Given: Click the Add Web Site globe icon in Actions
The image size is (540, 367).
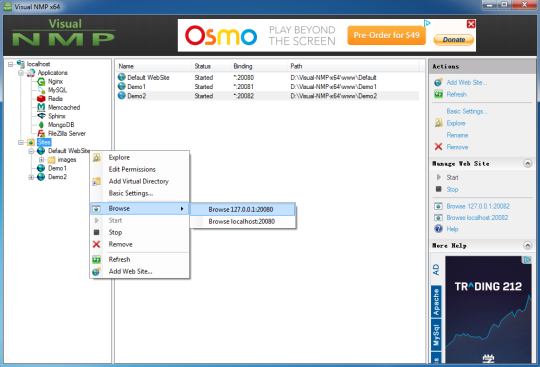Looking at the screenshot, I should pyautogui.click(x=438, y=82).
